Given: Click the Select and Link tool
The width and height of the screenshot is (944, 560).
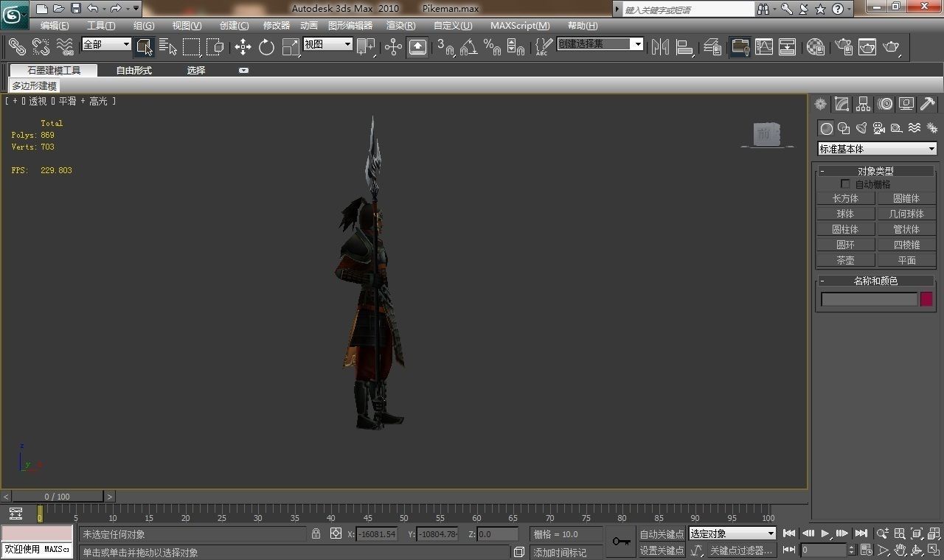Looking at the screenshot, I should coord(17,47).
